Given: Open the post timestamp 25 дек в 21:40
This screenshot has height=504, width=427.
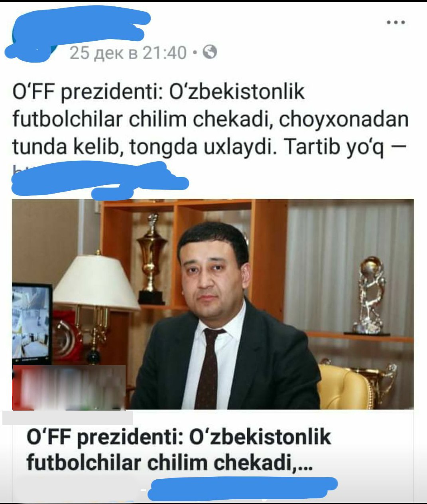Looking at the screenshot, I should [x=128, y=52].
